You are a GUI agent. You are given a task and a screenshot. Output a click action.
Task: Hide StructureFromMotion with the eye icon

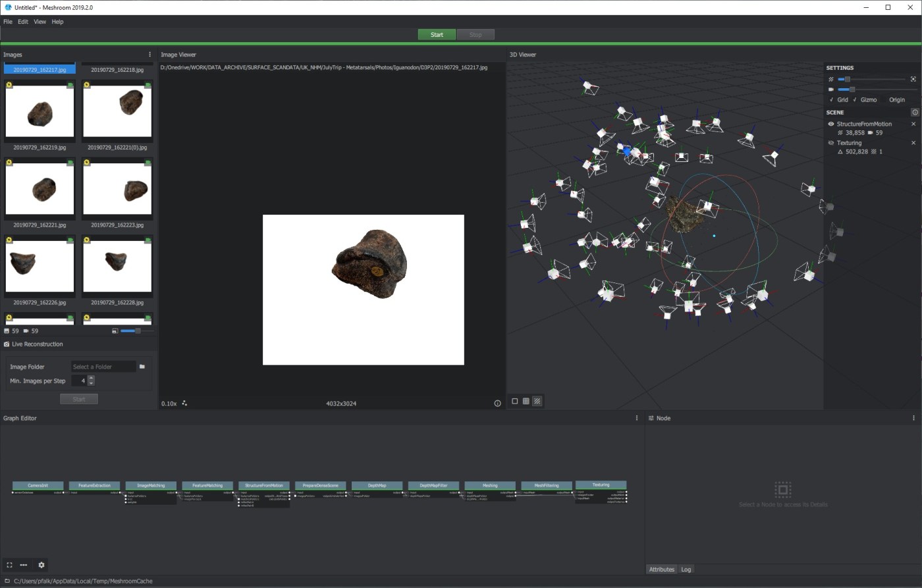(x=831, y=124)
